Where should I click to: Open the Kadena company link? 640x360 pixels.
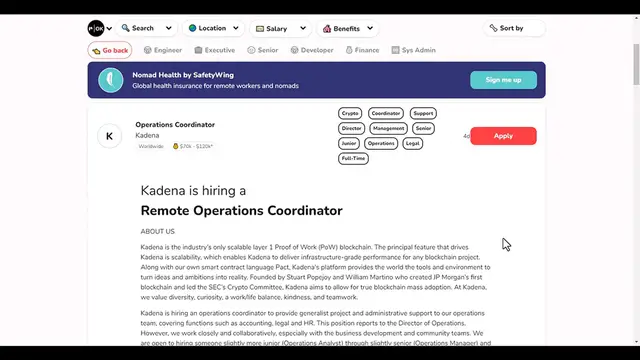click(x=147, y=136)
